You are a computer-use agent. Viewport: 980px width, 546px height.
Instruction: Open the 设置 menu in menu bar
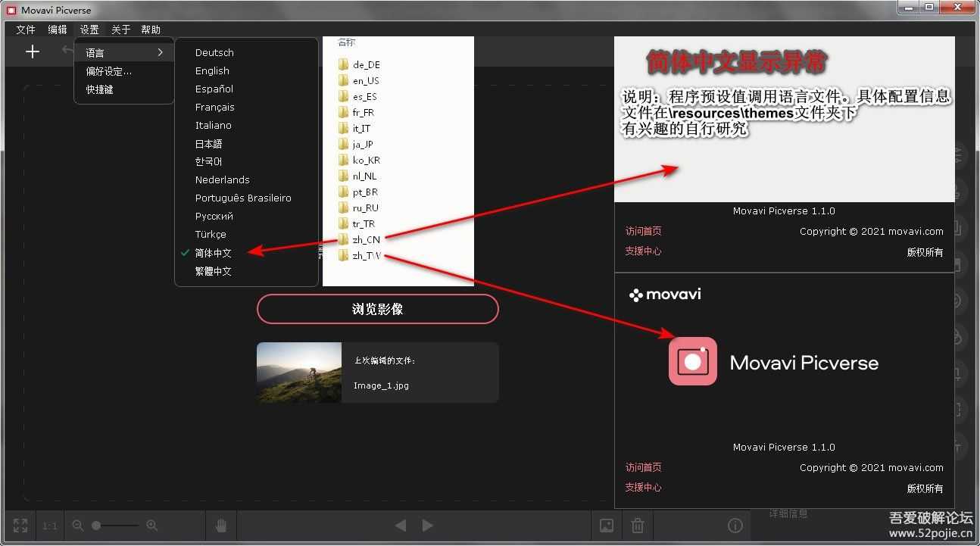[89, 30]
